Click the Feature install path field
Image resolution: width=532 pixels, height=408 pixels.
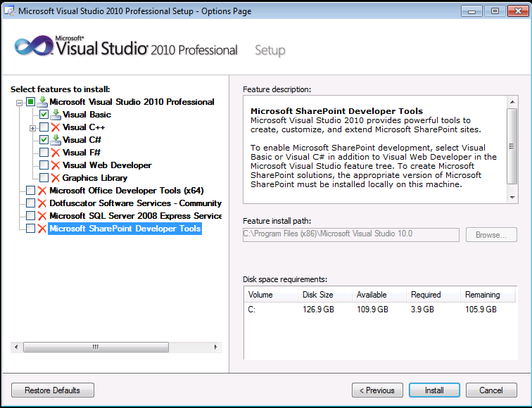(351, 235)
